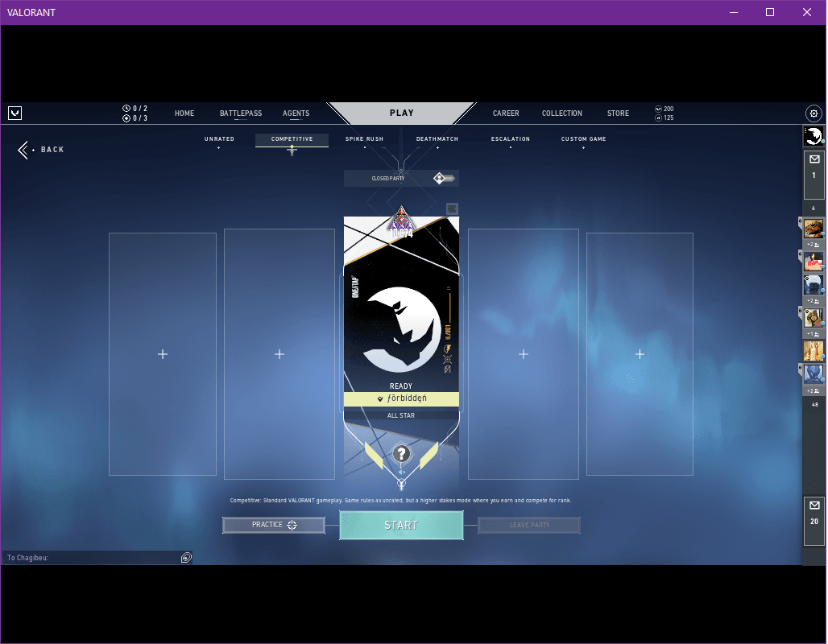The width and height of the screenshot is (828, 644).
Task: Open the settings gear icon
Action: (814, 114)
